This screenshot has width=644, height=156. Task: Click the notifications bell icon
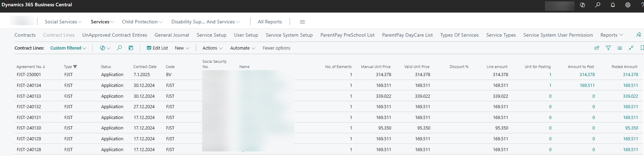[x=613, y=5]
